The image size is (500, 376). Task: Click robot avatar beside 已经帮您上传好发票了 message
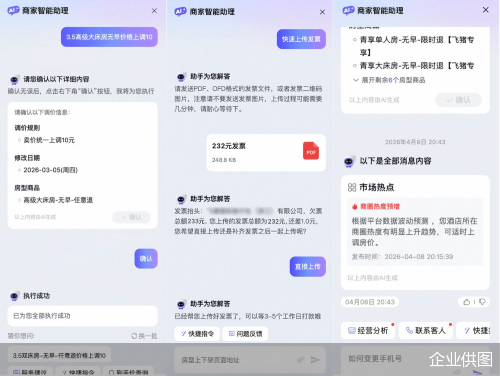(x=181, y=304)
